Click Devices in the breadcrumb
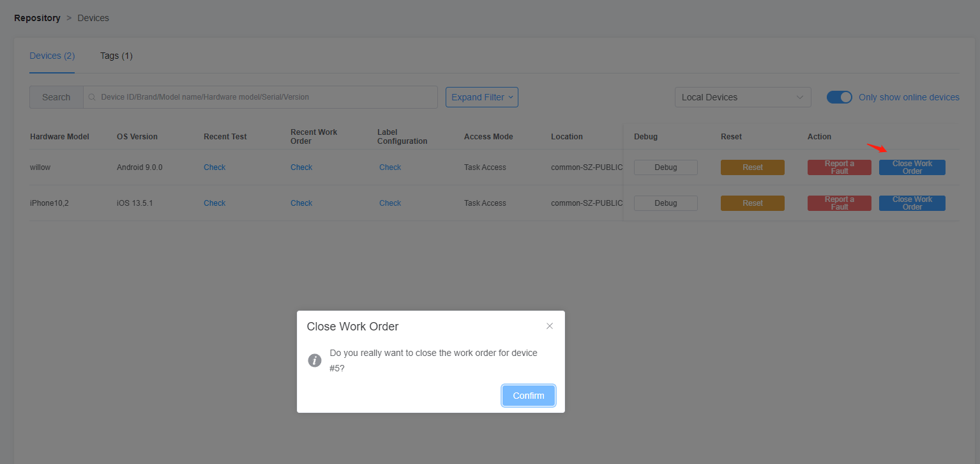980x464 pixels. click(93, 18)
